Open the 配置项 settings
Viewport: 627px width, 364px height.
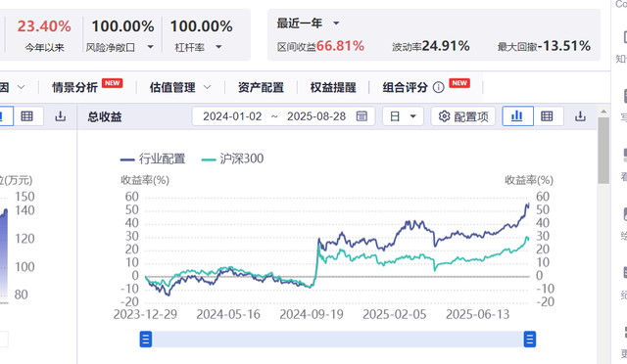[463, 116]
